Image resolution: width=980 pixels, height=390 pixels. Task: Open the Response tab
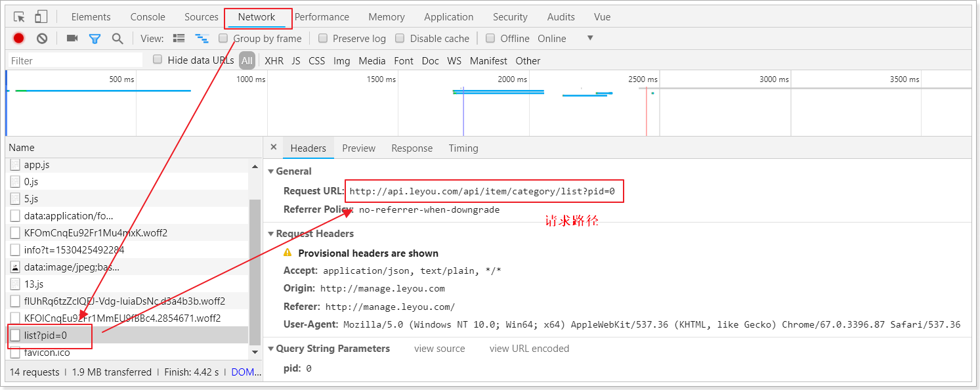click(x=412, y=148)
